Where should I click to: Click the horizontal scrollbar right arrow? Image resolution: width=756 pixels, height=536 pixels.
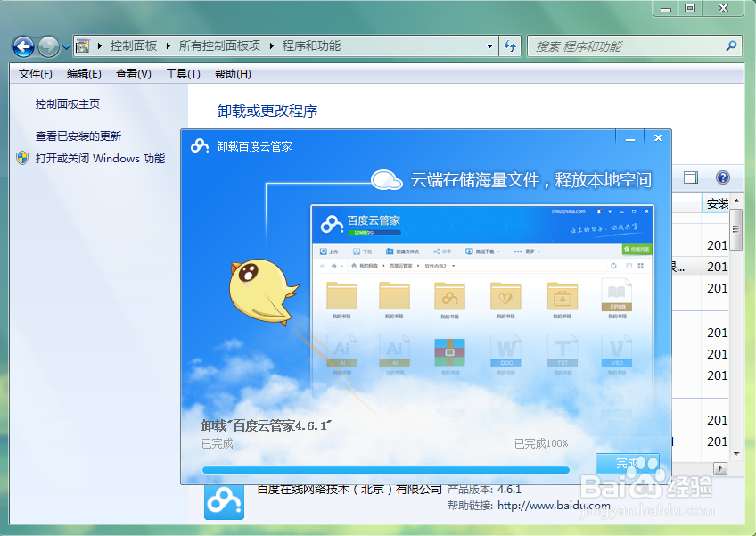pos(720,468)
